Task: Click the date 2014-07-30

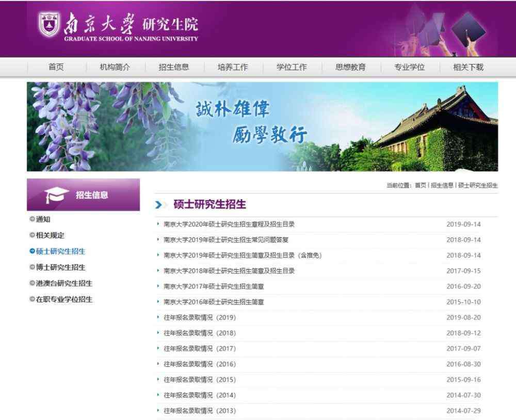Action: pyautogui.click(x=464, y=395)
